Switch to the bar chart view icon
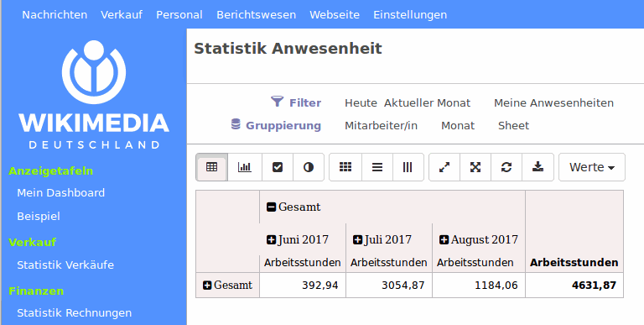 click(x=244, y=167)
